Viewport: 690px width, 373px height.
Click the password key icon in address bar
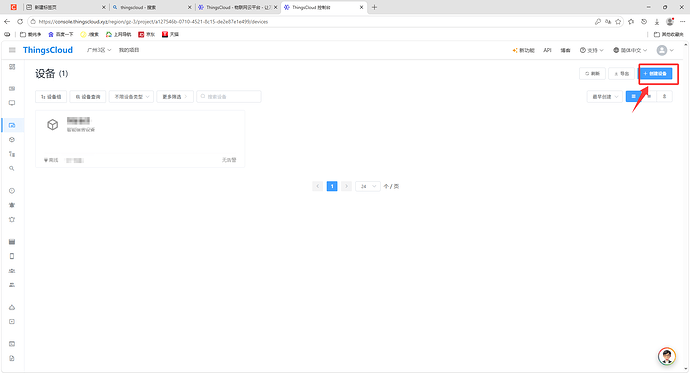click(598, 22)
